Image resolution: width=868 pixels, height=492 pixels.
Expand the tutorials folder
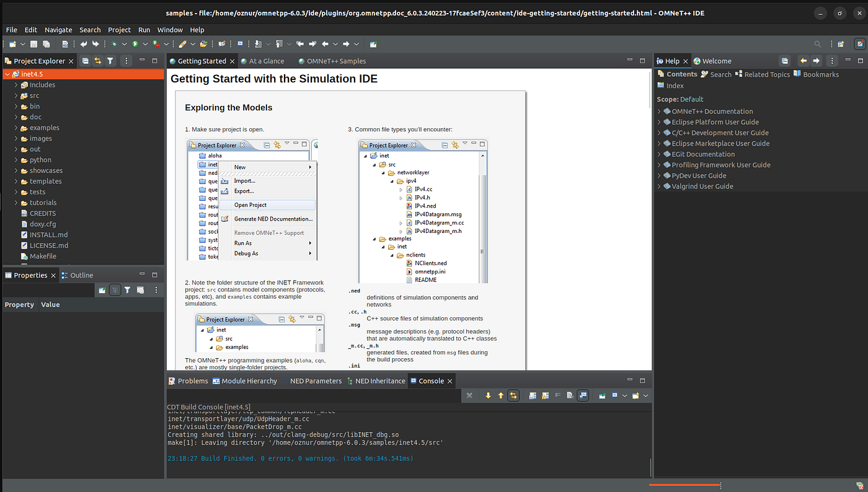pyautogui.click(x=17, y=203)
